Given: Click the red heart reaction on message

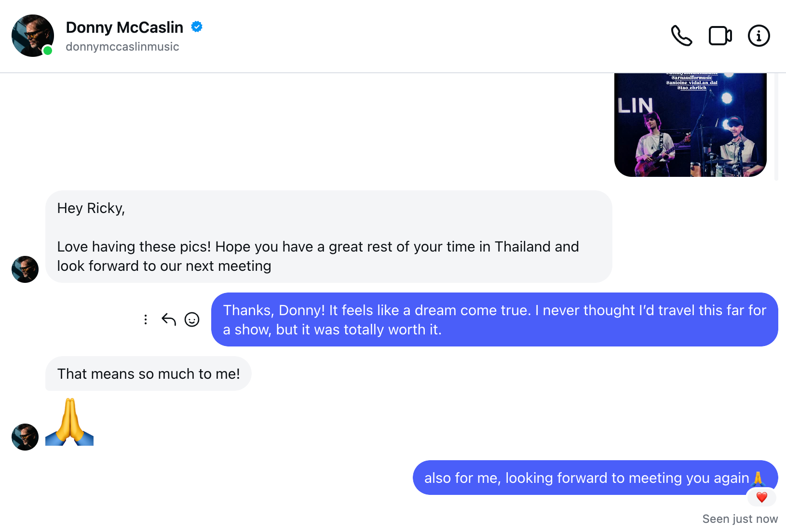Looking at the screenshot, I should point(761,497).
